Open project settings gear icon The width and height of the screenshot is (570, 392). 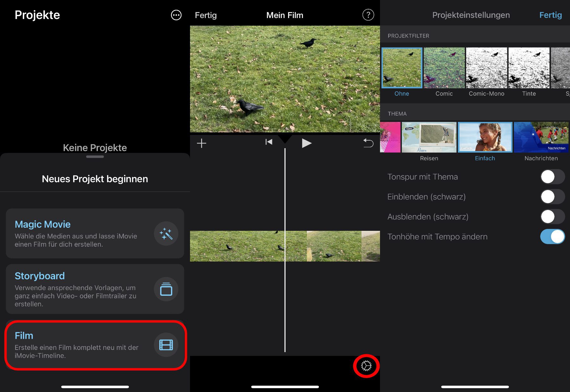(366, 366)
